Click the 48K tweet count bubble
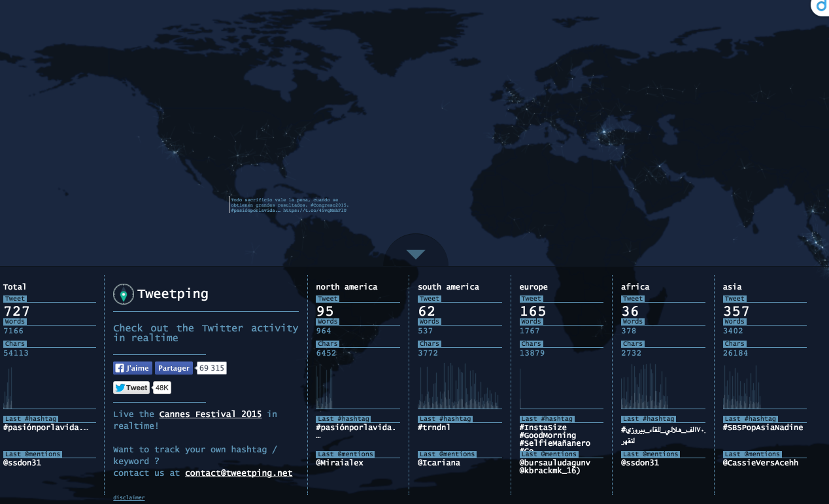Viewport: 829px width, 504px height. tap(162, 388)
